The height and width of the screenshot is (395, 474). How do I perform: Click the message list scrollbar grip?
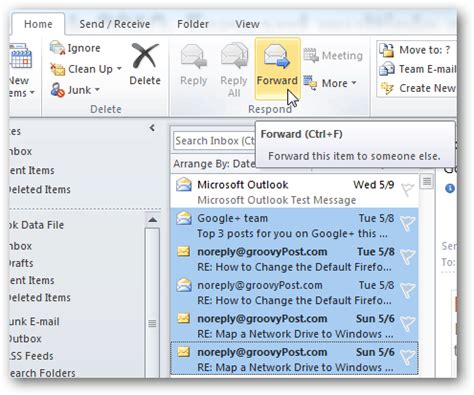[427, 182]
